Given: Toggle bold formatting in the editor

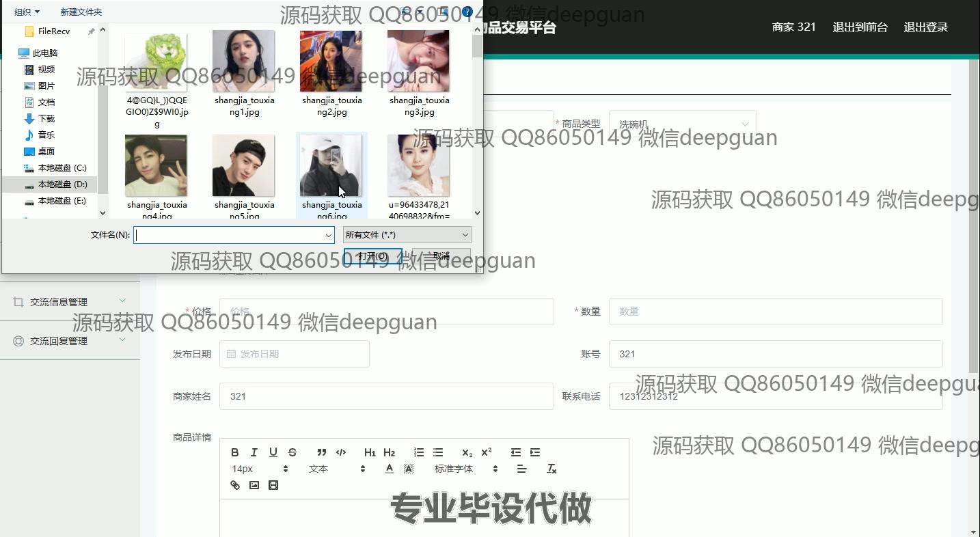Looking at the screenshot, I should coord(235,452).
